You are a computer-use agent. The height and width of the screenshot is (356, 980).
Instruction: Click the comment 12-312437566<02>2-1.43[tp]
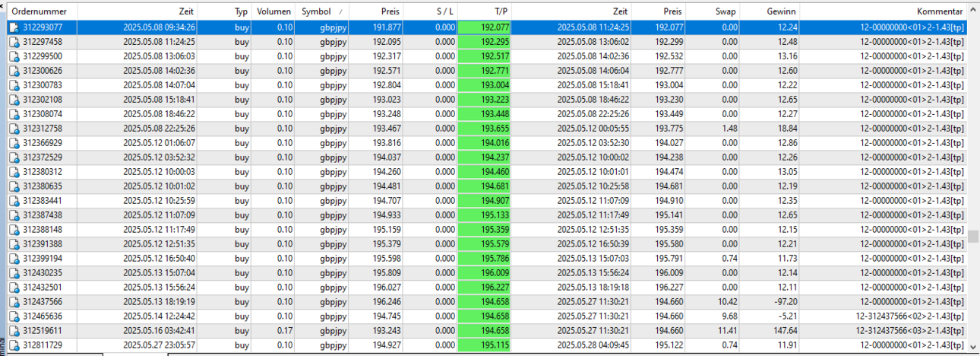[x=912, y=316]
